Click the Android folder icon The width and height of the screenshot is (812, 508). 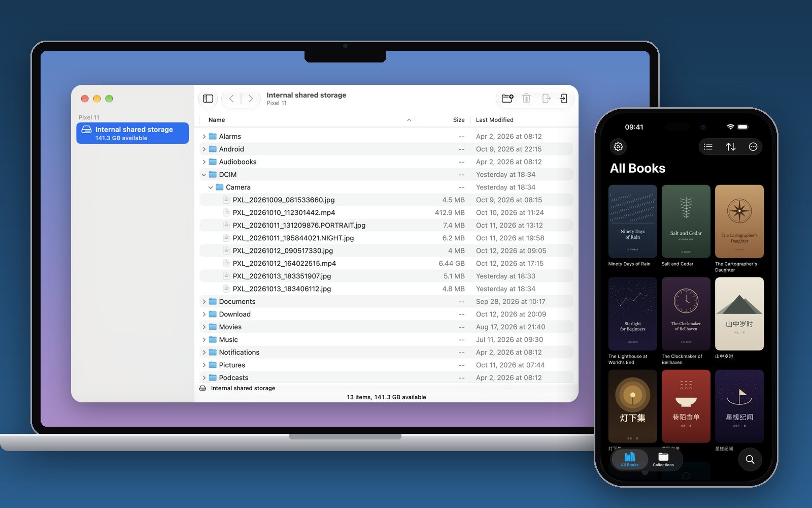point(213,149)
